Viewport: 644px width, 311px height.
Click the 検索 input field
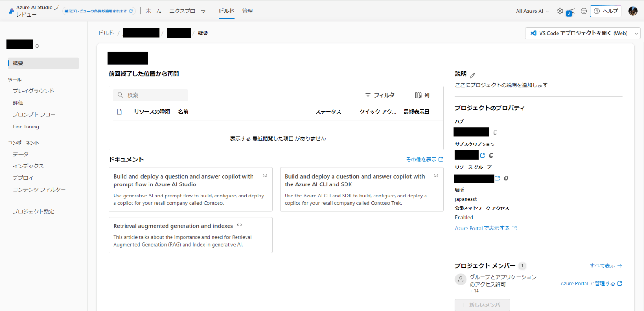150,95
